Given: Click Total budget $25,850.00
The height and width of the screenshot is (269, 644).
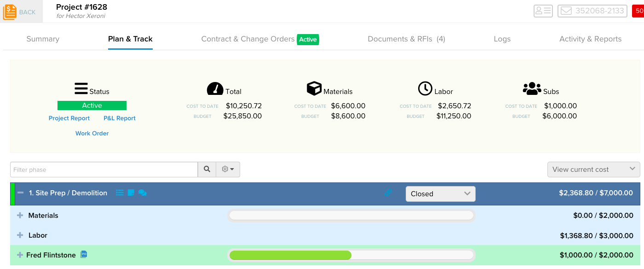Looking at the screenshot, I should [x=242, y=116].
